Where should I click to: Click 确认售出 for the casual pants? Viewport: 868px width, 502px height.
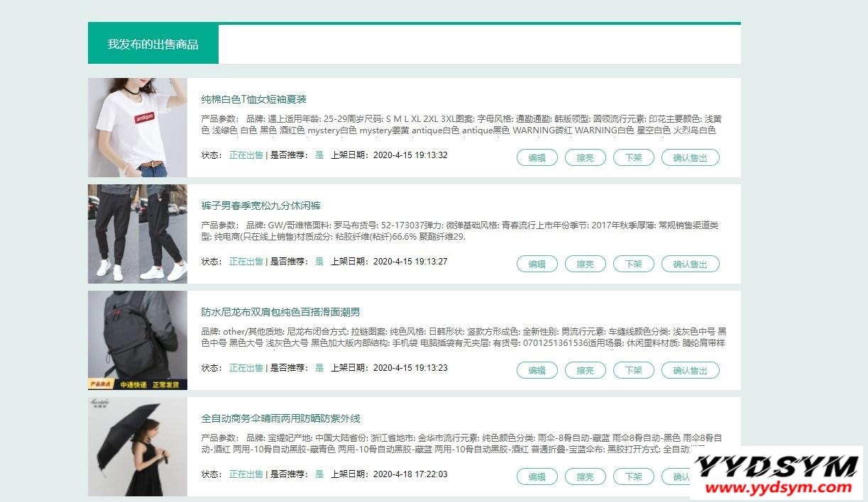pyautogui.click(x=690, y=264)
